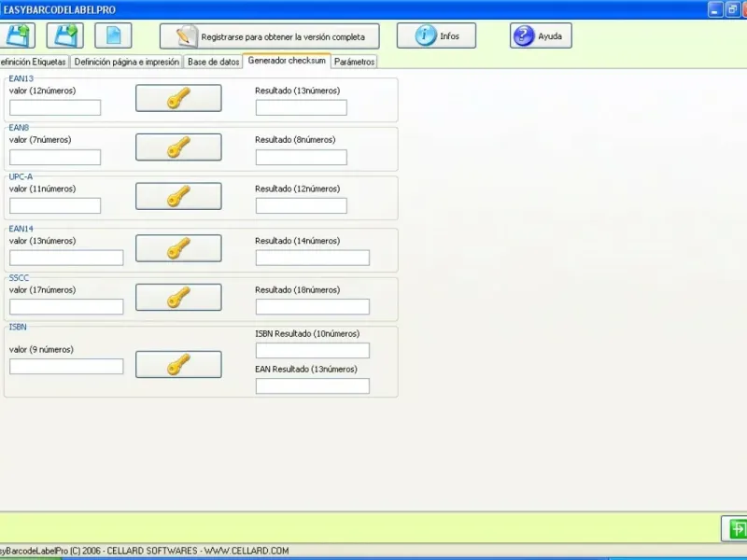Focus the ISBN valor (9 números) field

[66, 366]
